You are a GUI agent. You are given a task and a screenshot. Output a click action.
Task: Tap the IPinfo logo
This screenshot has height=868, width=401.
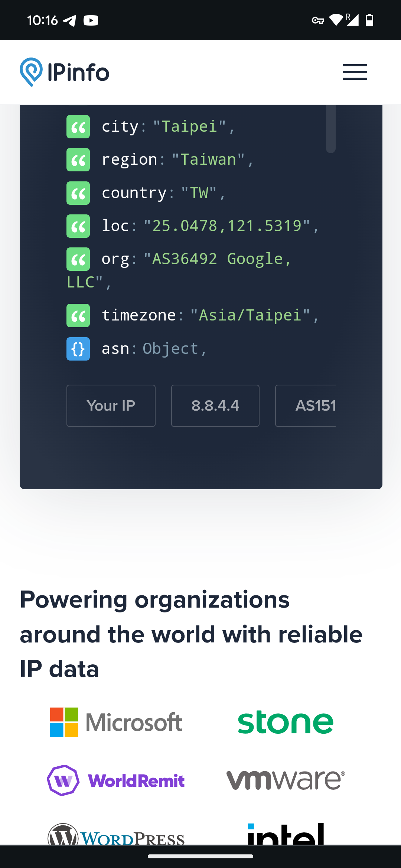[x=65, y=72]
